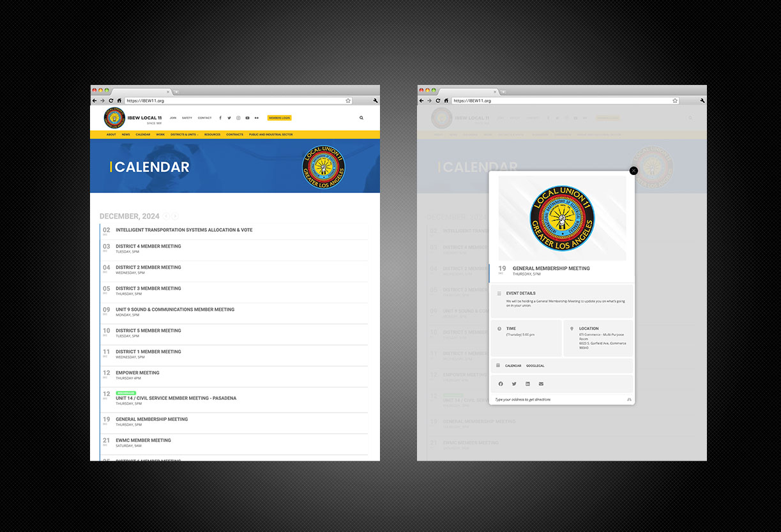Viewport: 781px width, 532px height.
Task: Open the Instagram icon in site header
Action: tap(238, 118)
